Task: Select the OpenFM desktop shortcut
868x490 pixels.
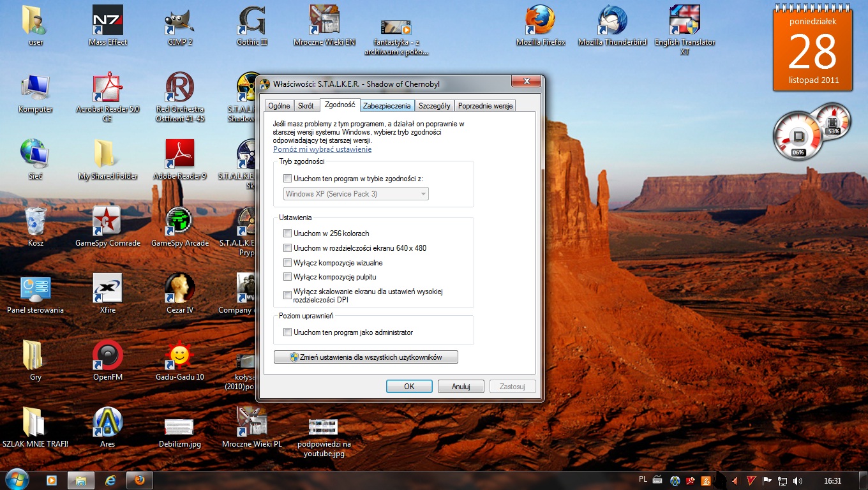Action: pos(108,360)
